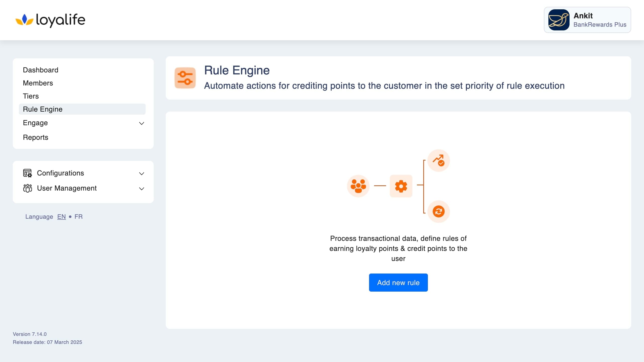Click the orange members group illustration icon
The height and width of the screenshot is (362, 644).
(358, 186)
